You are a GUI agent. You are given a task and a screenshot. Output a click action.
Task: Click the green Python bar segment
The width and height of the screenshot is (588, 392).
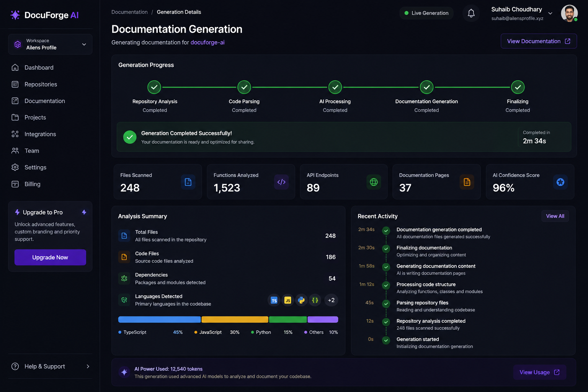click(288, 319)
